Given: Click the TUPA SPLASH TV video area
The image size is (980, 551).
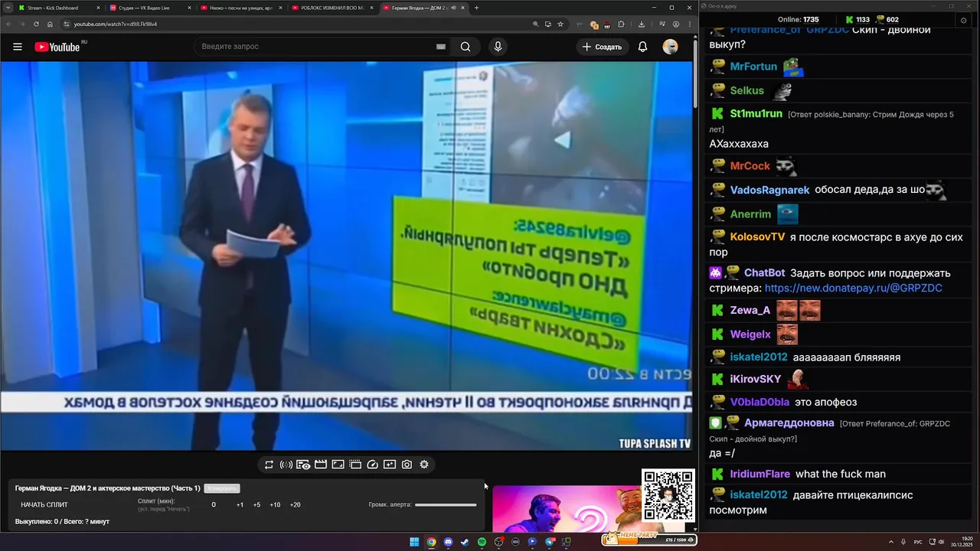Looking at the screenshot, I should pyautogui.click(x=346, y=256).
